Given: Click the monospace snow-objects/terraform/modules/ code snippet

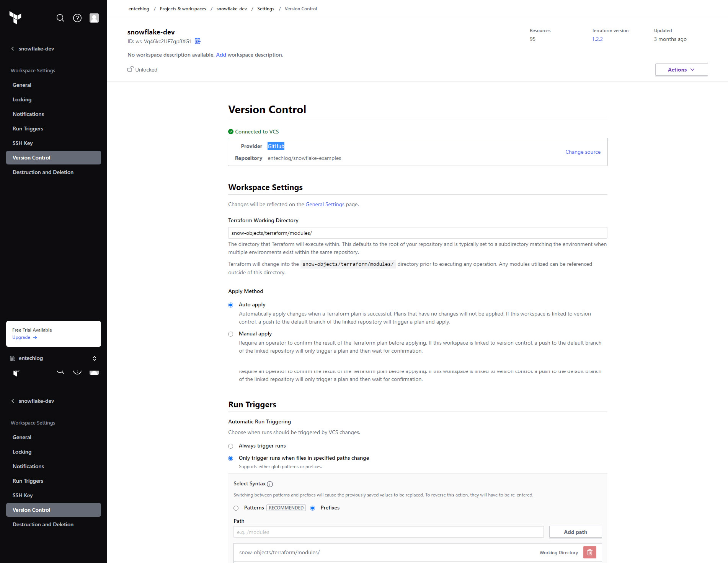Looking at the screenshot, I should click(348, 264).
